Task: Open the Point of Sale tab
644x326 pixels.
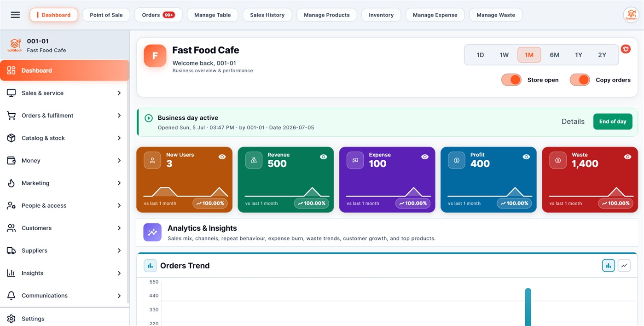Action: (106, 15)
